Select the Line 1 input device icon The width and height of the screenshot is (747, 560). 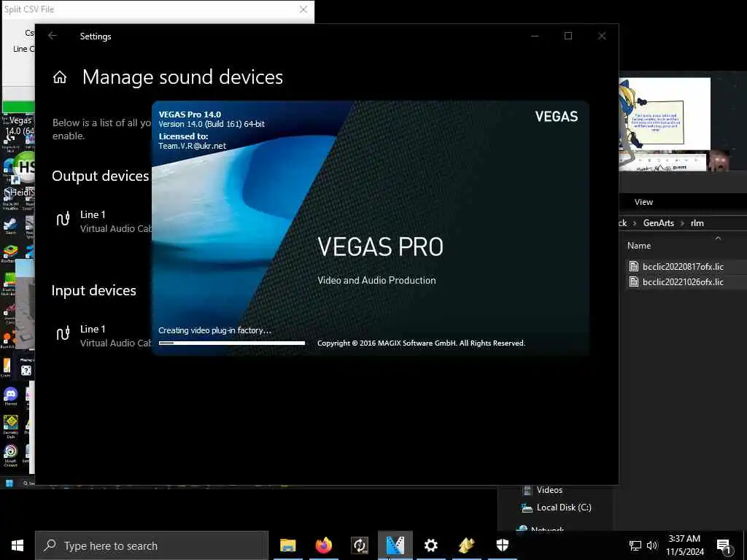63,332
